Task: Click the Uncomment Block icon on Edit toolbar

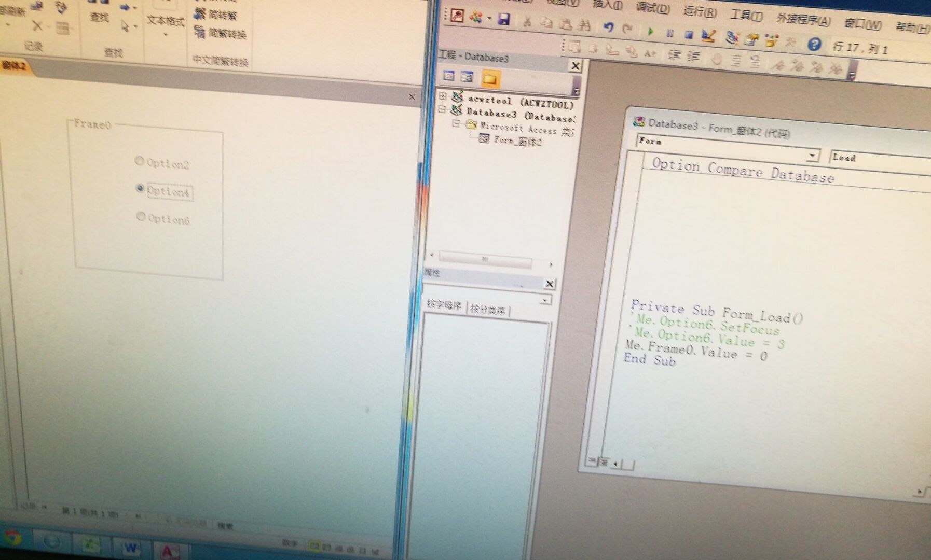Action: pos(755,62)
